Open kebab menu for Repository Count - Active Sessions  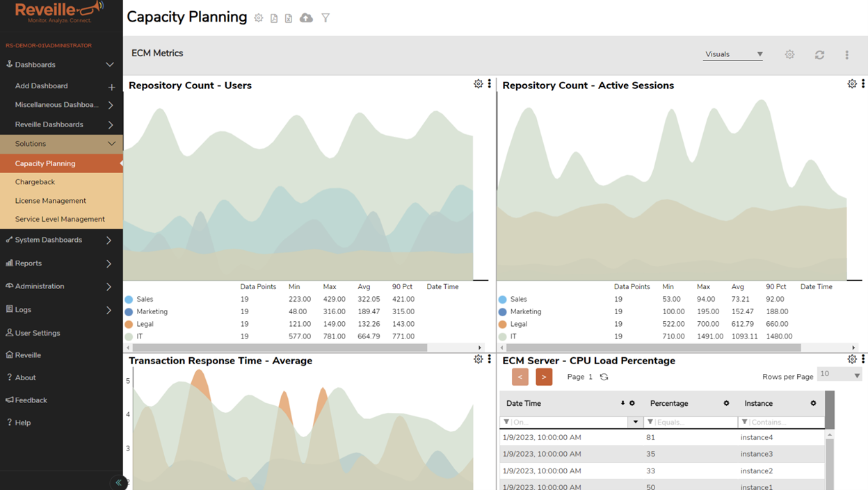pyautogui.click(x=863, y=83)
